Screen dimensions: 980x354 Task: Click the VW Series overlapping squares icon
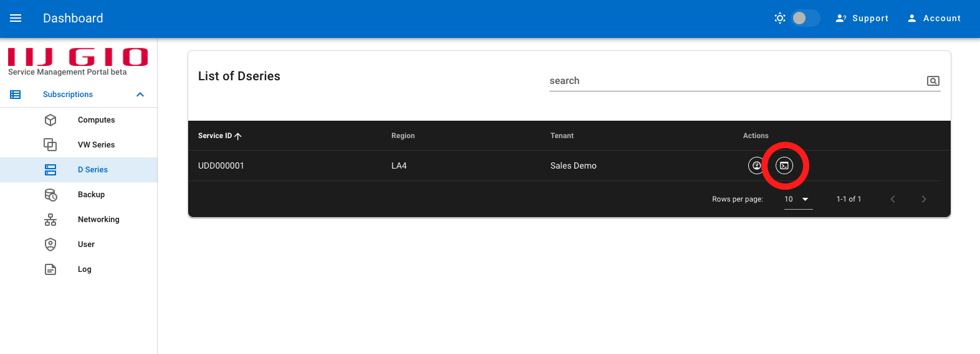tap(50, 145)
